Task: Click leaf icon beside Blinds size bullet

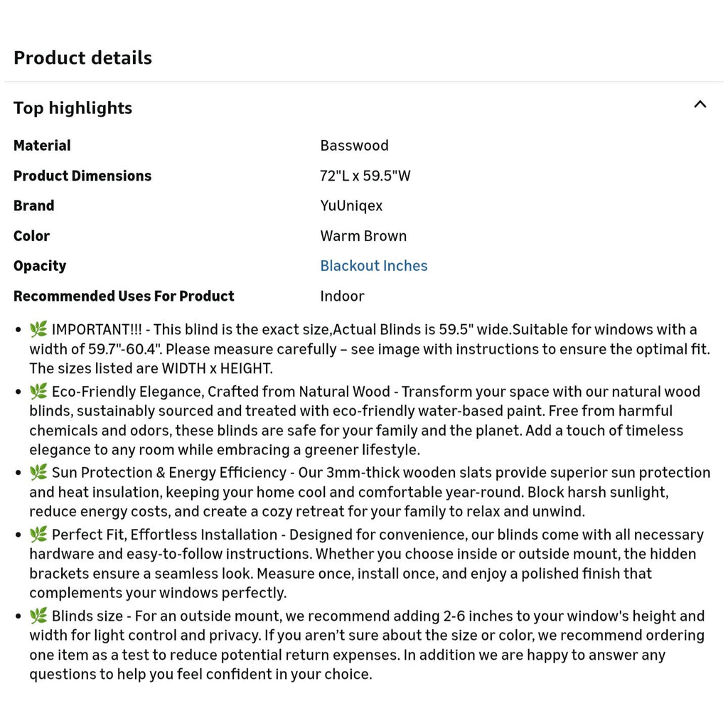Action: click(x=38, y=615)
